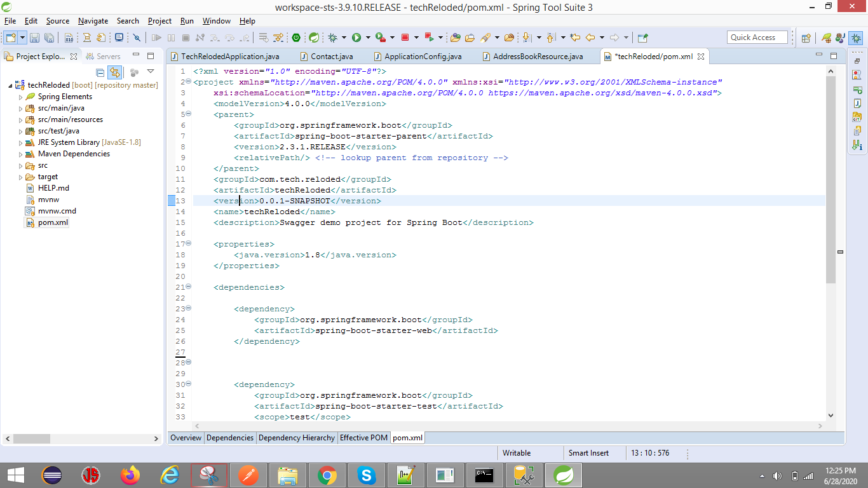Collapse All in Project Explorer
Screen dimensions: 868x488
pyautogui.click(x=100, y=72)
